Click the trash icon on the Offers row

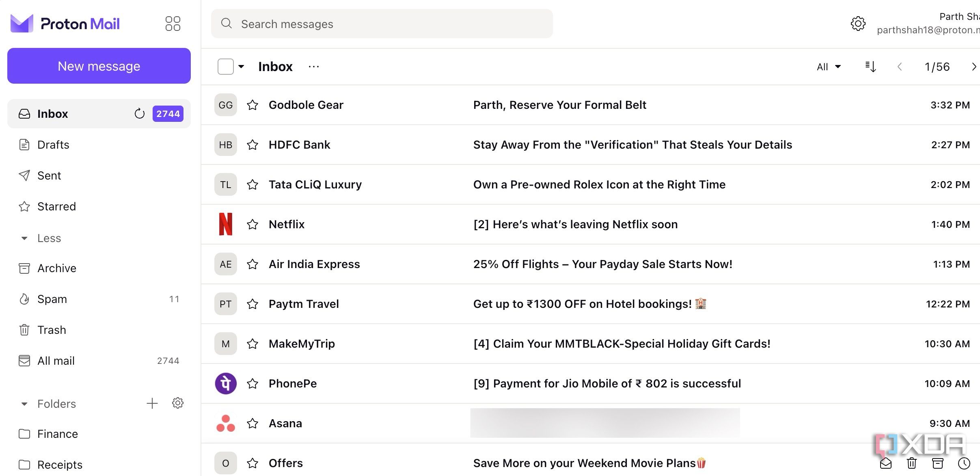(912, 463)
